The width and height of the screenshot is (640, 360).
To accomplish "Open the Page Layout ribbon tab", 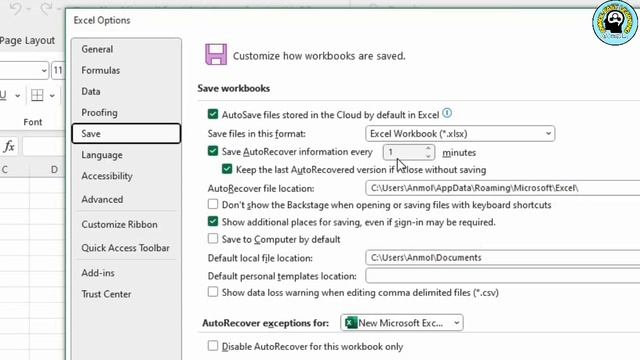I will coord(27,40).
